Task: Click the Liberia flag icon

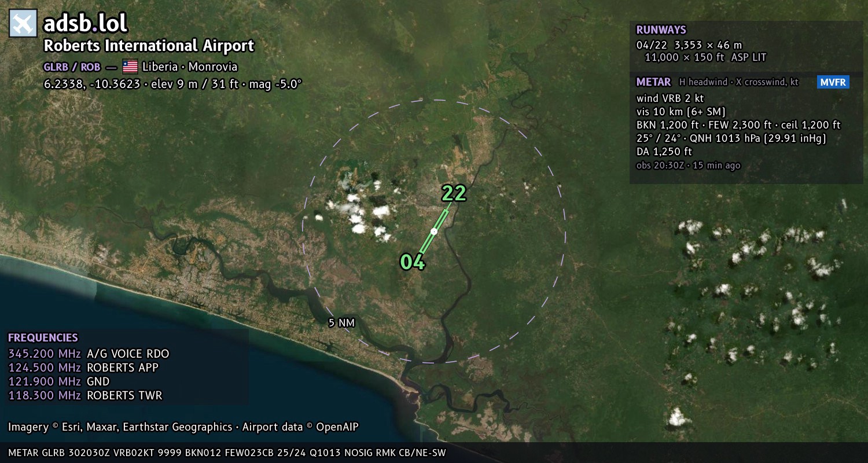Action: click(130, 67)
